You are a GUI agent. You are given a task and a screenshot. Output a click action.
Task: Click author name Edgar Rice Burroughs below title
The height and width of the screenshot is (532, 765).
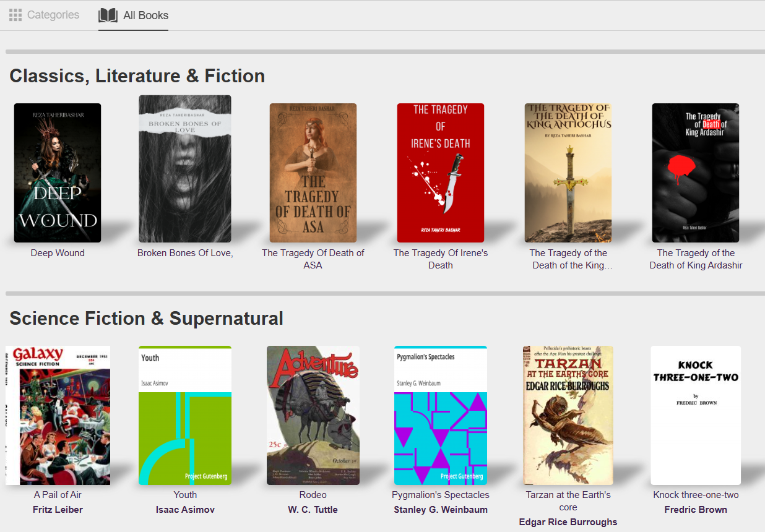click(568, 522)
